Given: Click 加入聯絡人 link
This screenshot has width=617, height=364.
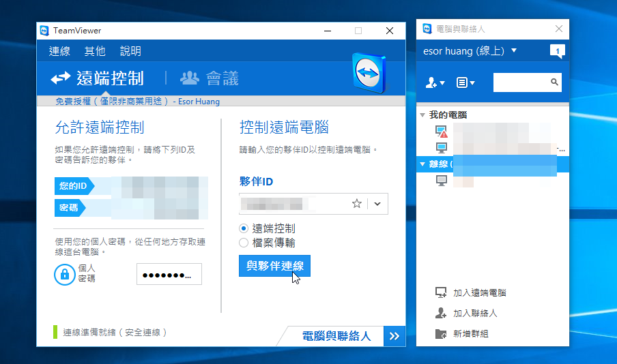Looking at the screenshot, I should pos(475,314).
